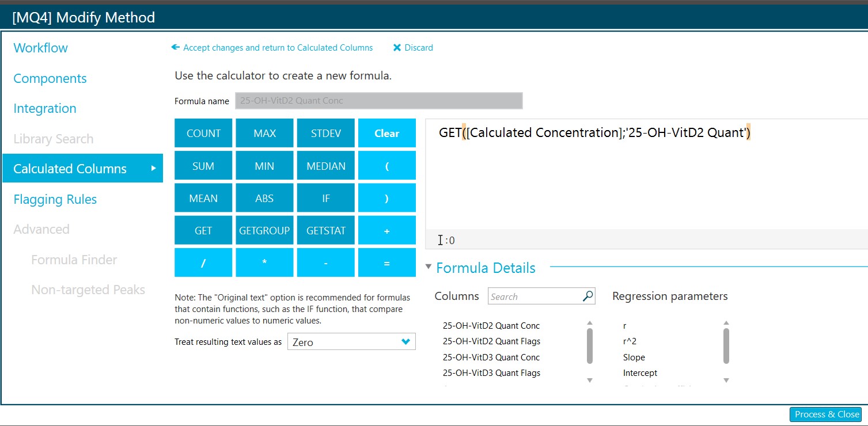Insert the GETGROUP function
The width and height of the screenshot is (868, 426).
tap(264, 230)
